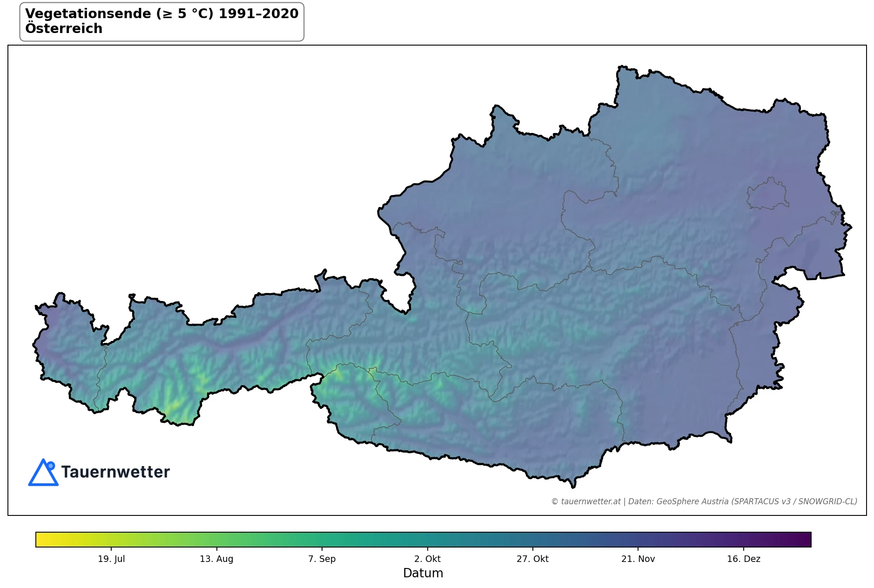The height and width of the screenshot is (588, 874).
Task: Click the '2. Okt' colorbar label
Action: [427, 559]
